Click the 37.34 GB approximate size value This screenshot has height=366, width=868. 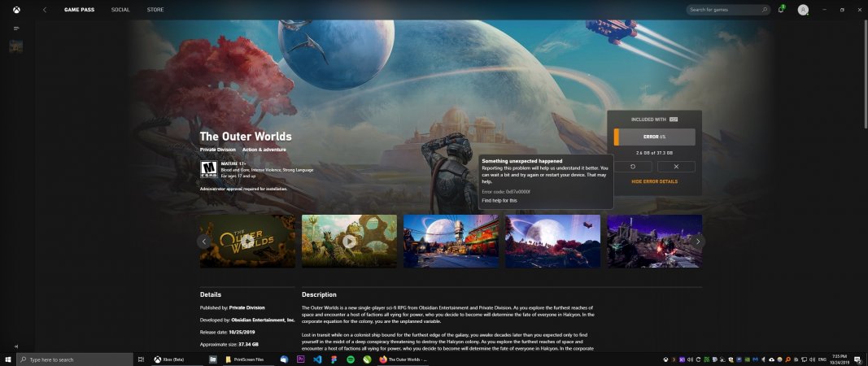(x=249, y=344)
